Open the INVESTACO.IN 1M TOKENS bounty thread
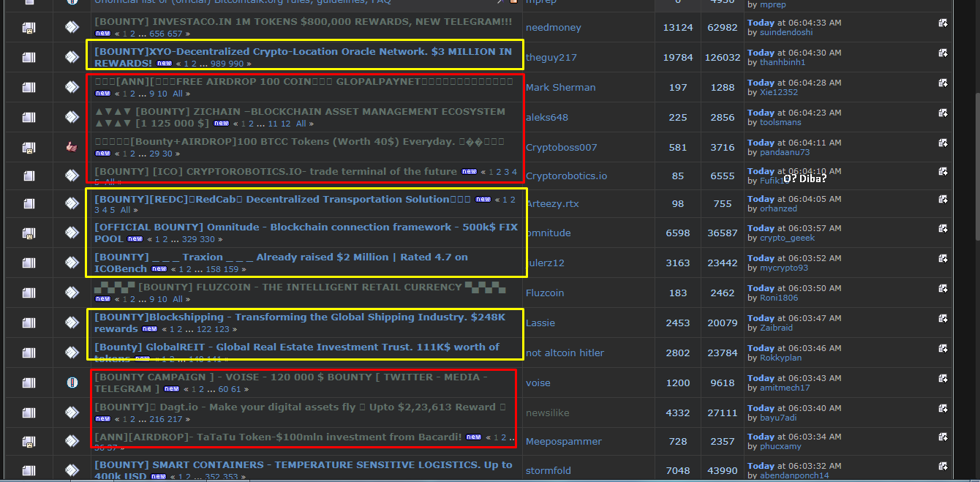This screenshot has height=482, width=980. pyautogui.click(x=303, y=22)
